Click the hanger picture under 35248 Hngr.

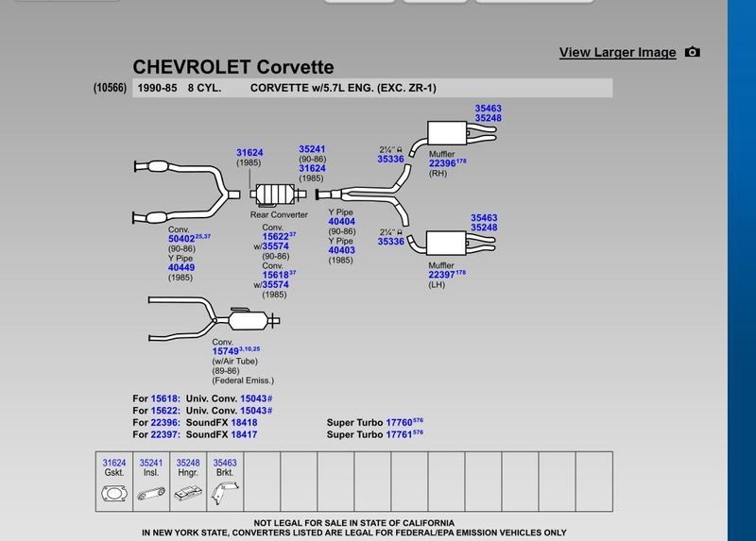pyautogui.click(x=188, y=493)
